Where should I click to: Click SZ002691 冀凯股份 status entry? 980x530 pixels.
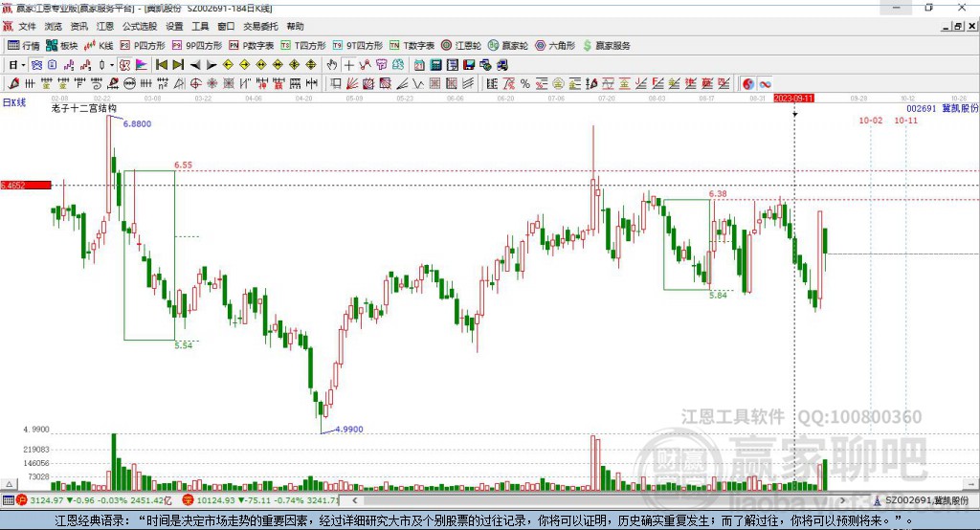(x=926, y=500)
